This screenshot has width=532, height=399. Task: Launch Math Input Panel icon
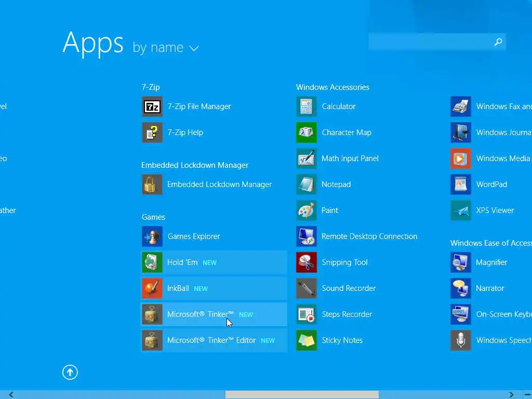[307, 158]
